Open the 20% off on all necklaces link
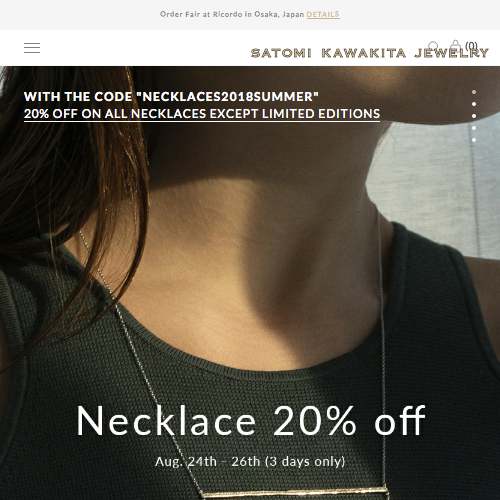This screenshot has width=500, height=500. tap(202, 114)
